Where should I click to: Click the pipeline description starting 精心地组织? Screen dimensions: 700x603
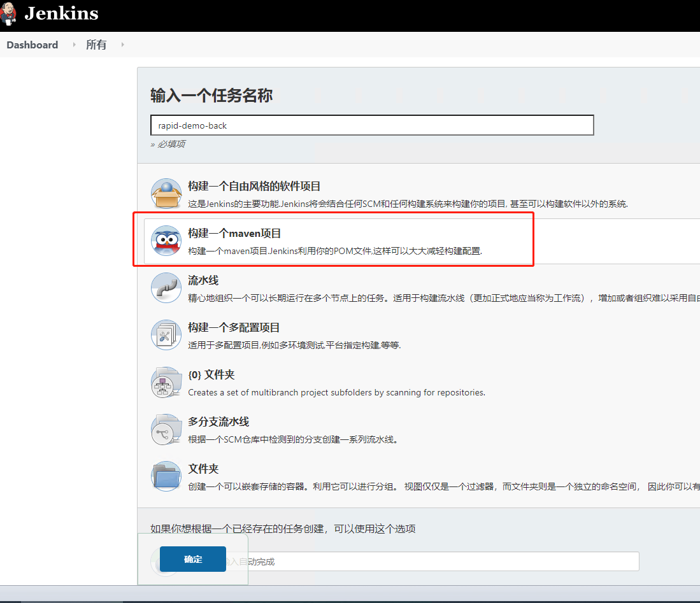[x=444, y=298]
